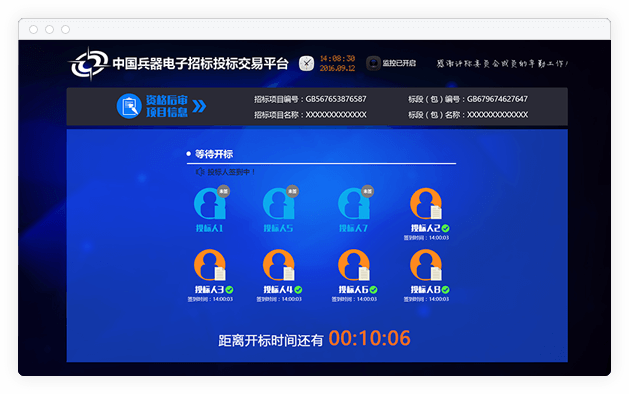Select bidder 投标人3 avatar
Screen dimensions: 629x394
pyautogui.click(x=210, y=265)
